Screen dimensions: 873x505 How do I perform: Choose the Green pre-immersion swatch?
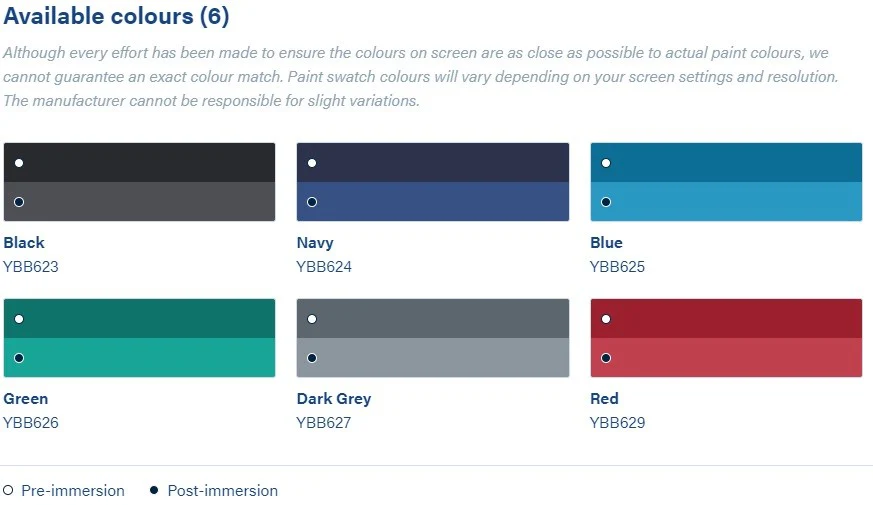point(139,318)
